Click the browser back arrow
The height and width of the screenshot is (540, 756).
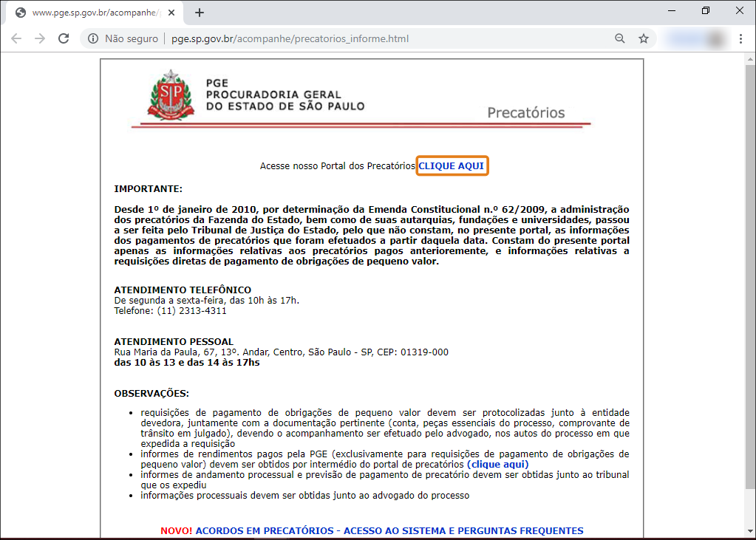tap(16, 38)
